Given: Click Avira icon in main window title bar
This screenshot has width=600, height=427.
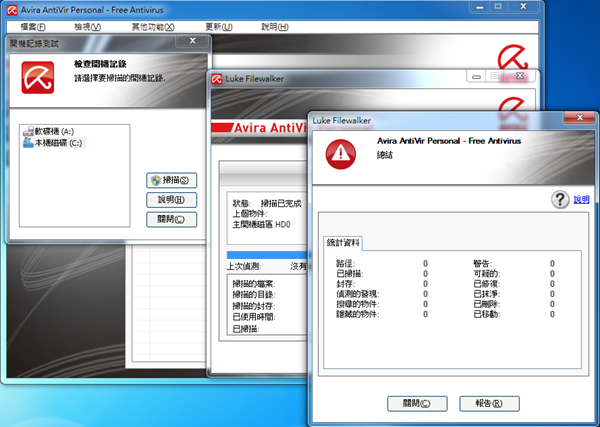Looking at the screenshot, I should 12,10.
